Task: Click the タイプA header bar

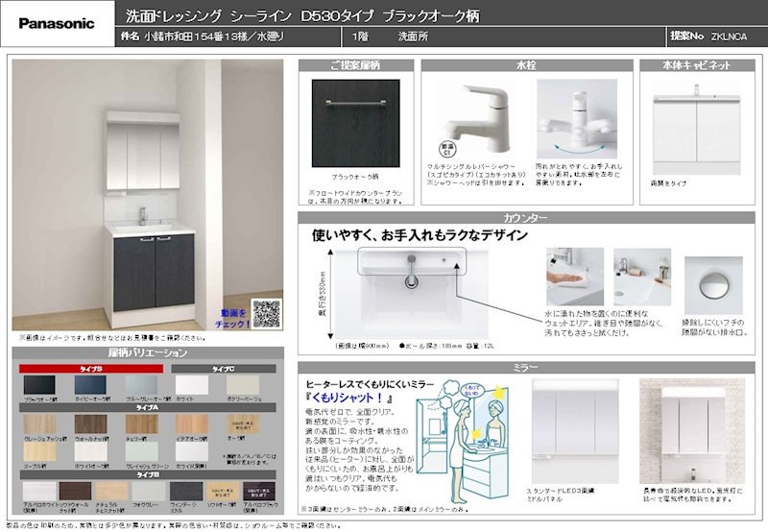Action: (x=148, y=407)
